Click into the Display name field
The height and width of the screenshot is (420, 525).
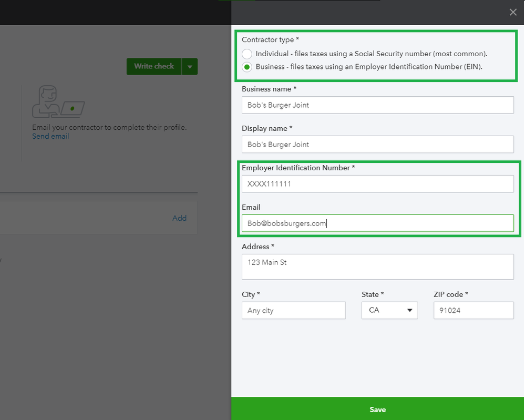click(x=377, y=144)
